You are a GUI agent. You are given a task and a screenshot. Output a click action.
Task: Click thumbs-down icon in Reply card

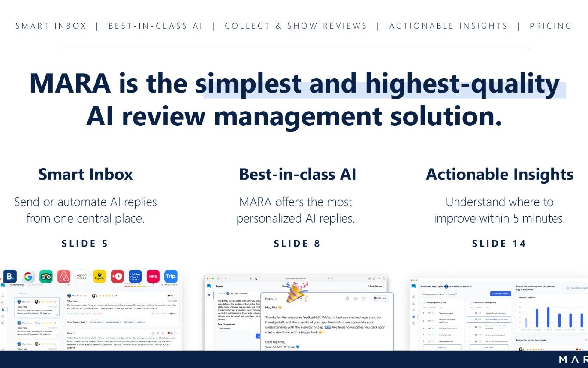tap(364, 298)
